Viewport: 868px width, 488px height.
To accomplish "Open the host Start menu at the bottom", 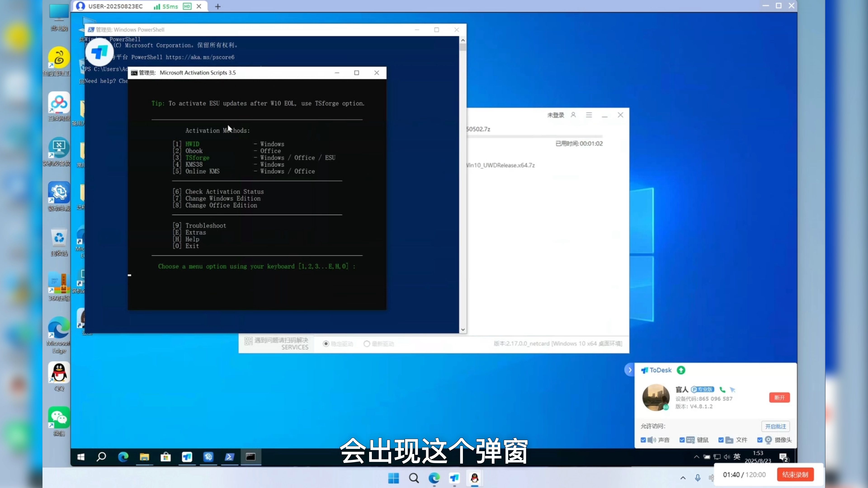I will pos(393,478).
